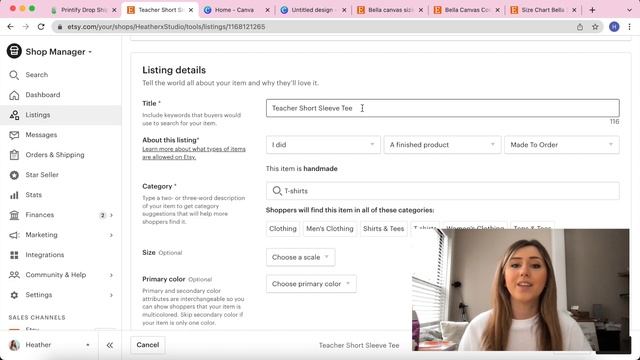Viewport: 640px width, 360px height.
Task: Expand the Shop Manager dropdown arrow
Action: (x=90, y=52)
